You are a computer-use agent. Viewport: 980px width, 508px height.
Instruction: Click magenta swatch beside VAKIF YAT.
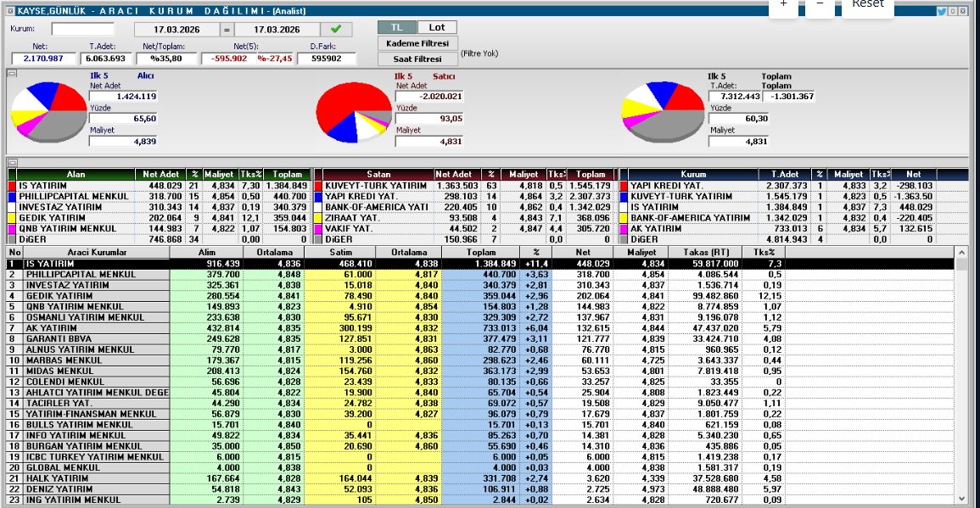click(x=318, y=228)
